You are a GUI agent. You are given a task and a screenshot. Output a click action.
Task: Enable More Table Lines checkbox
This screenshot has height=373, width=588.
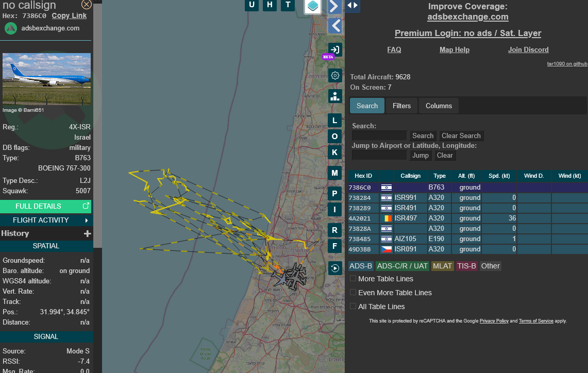click(x=353, y=279)
